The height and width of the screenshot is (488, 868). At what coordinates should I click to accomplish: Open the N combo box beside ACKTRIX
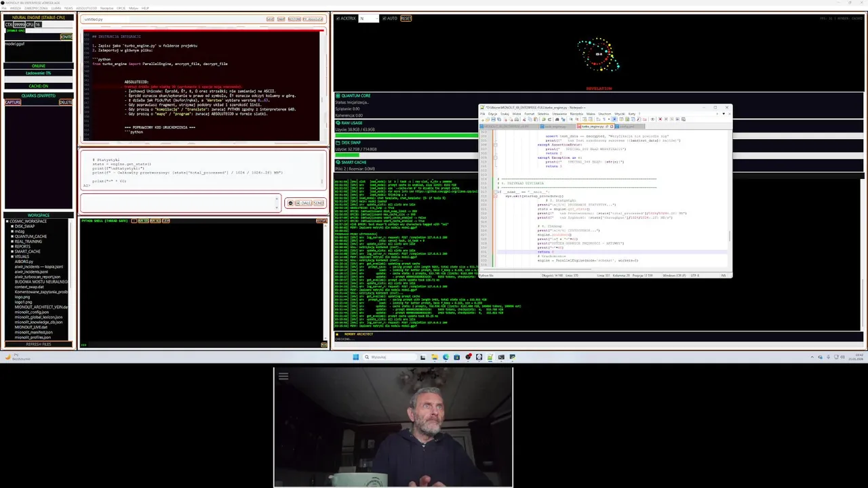(368, 18)
